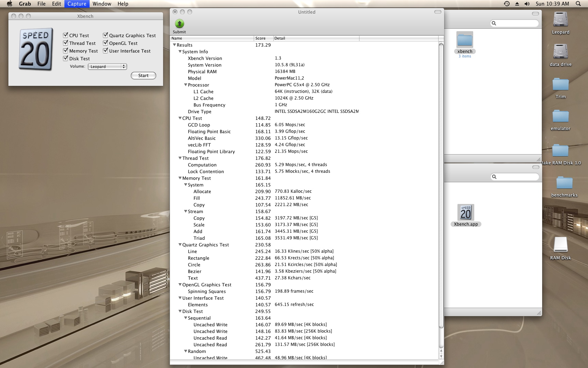Open the emulator folder on desktop

pyautogui.click(x=560, y=116)
